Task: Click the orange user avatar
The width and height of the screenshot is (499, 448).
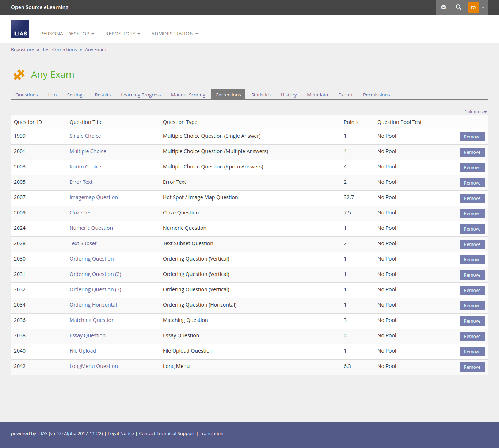Action: click(x=473, y=7)
